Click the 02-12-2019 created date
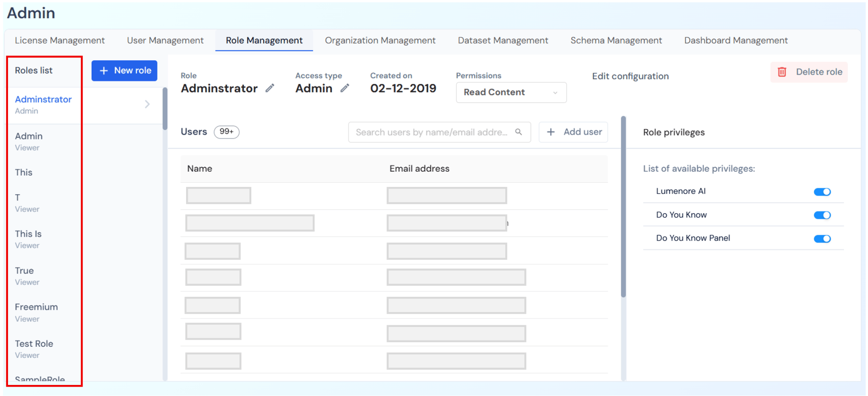The image size is (868, 396). [x=403, y=88]
